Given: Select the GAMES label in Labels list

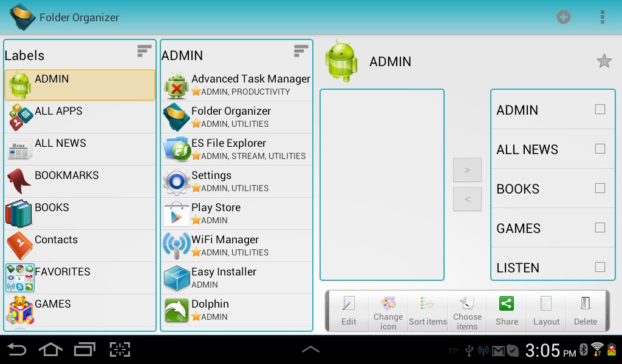Looking at the screenshot, I should click(80, 310).
